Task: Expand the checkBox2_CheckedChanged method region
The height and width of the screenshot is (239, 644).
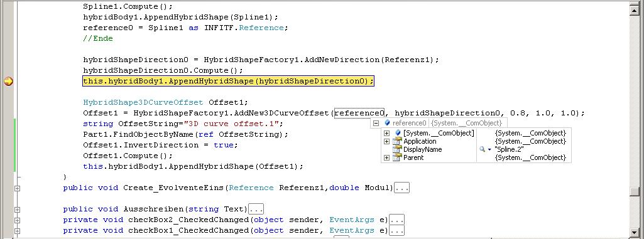Action: click(17, 220)
